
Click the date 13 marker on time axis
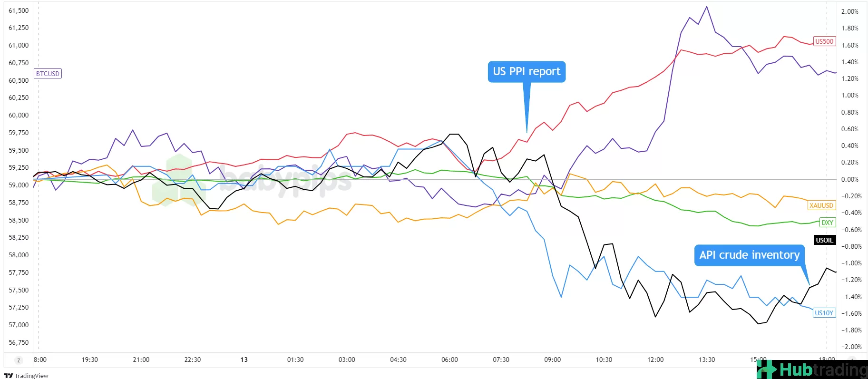(244, 360)
